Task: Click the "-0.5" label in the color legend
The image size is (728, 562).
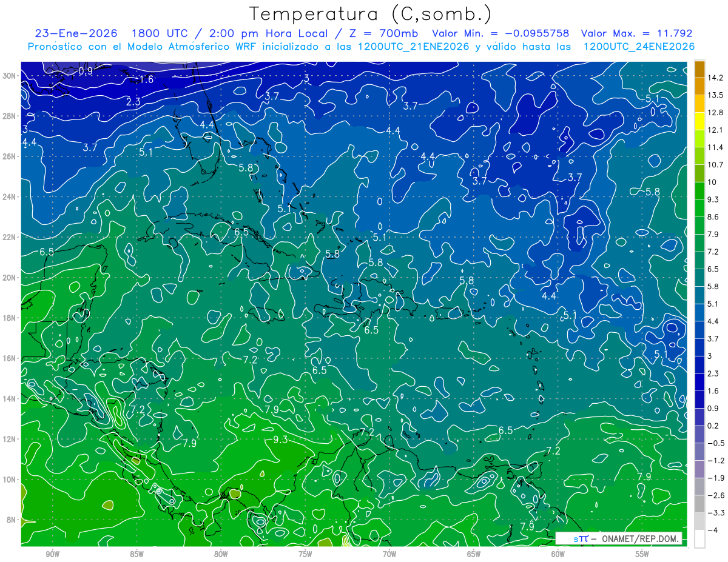Action: pyautogui.click(x=716, y=443)
